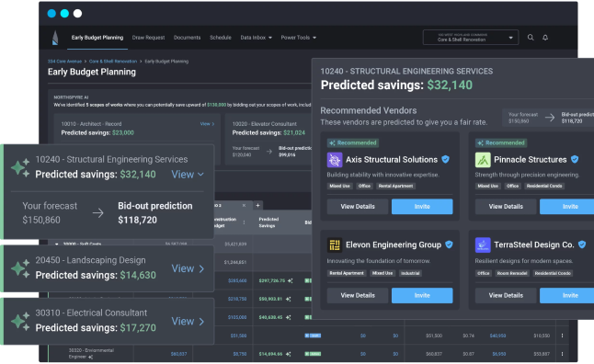Click TerraSteel Design Co. logo icon
594x364 pixels.
(483, 245)
